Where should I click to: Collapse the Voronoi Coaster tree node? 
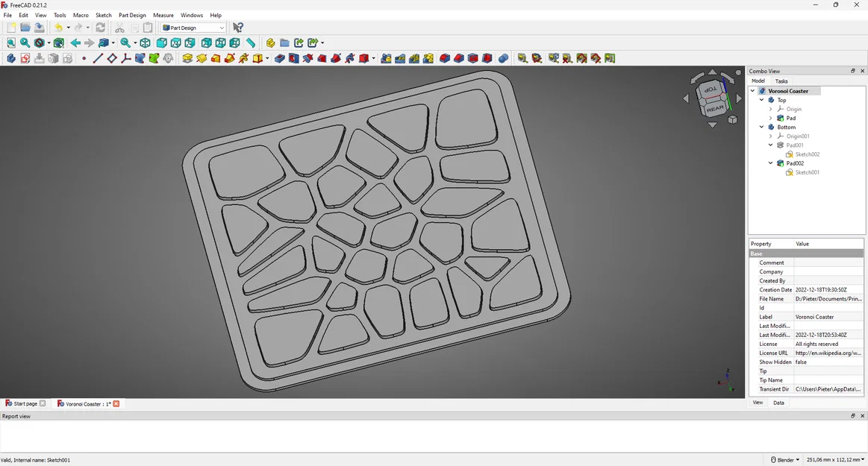coord(753,91)
